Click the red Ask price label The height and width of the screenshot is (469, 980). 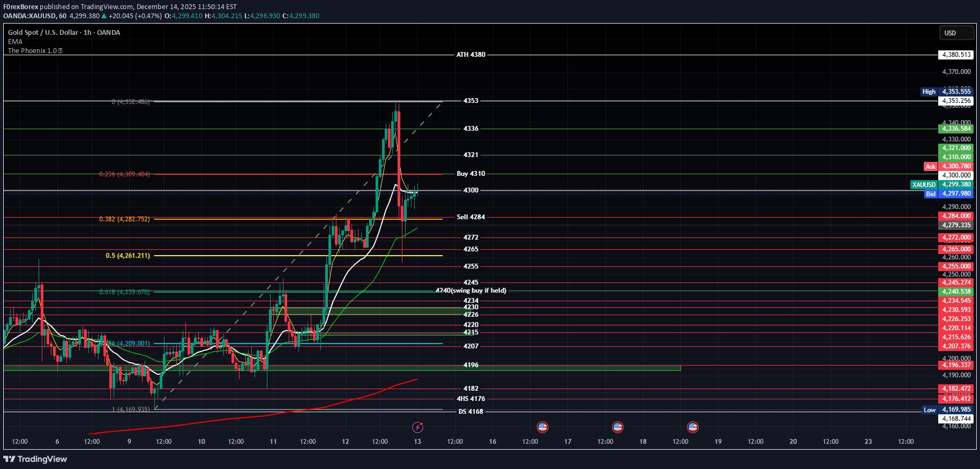[x=930, y=167]
